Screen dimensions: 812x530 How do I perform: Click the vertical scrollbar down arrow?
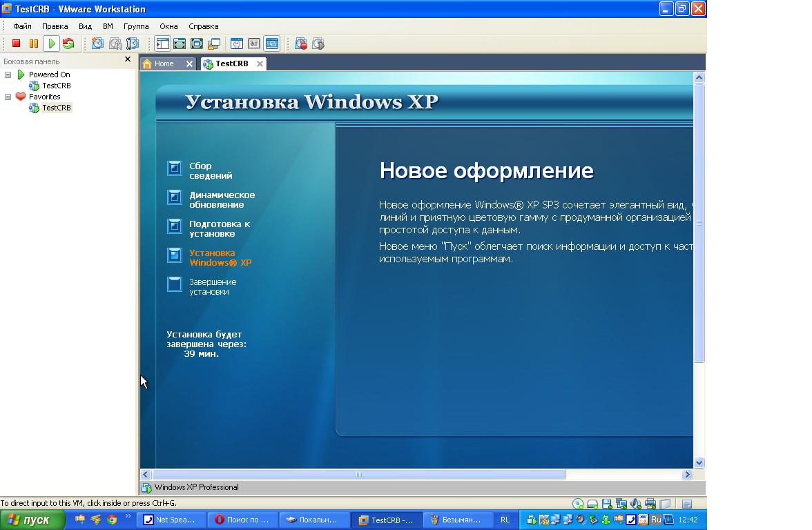coord(699,462)
